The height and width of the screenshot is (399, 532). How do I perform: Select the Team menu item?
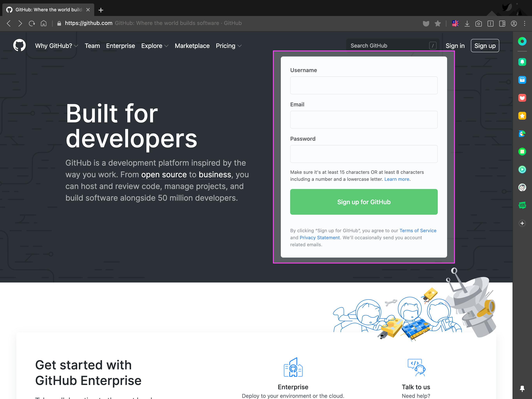[x=92, y=46]
